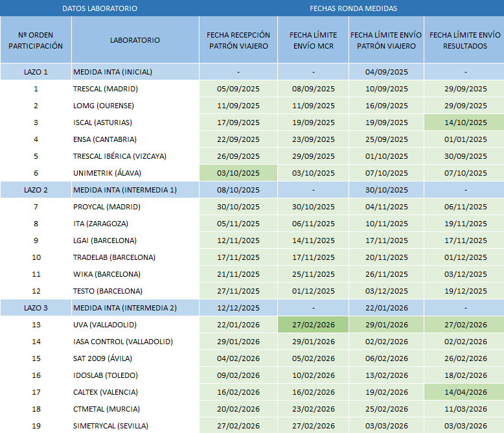Screen dimensions: 504x433
Task: Click UVA's dark green MCR date cell
Action: tap(313, 325)
